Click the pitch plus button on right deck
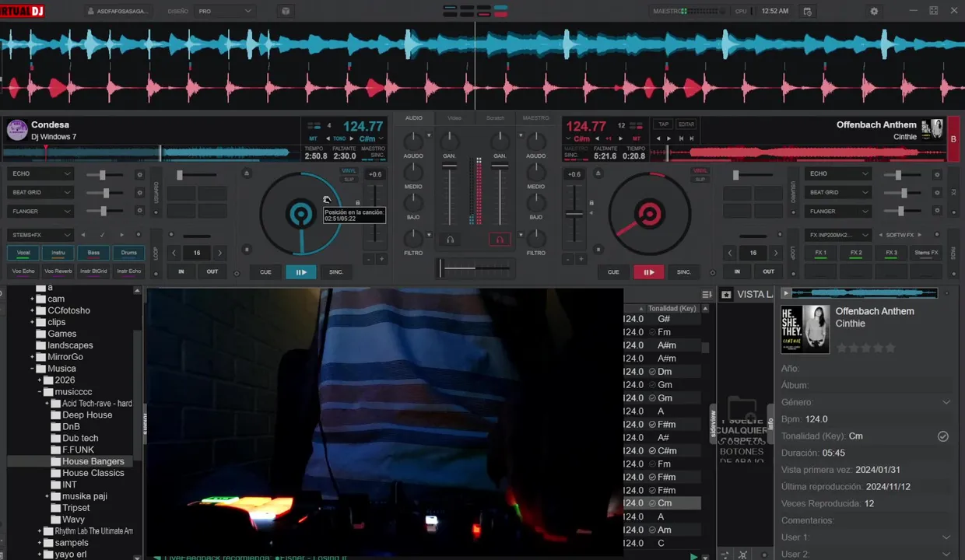Image resolution: width=965 pixels, height=560 pixels. click(x=581, y=259)
